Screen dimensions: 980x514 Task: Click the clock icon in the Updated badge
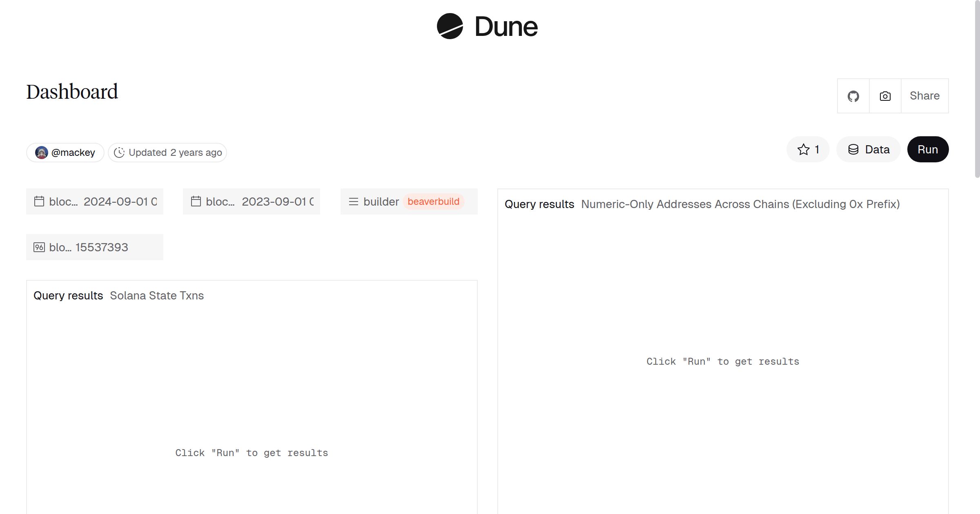[x=119, y=152]
